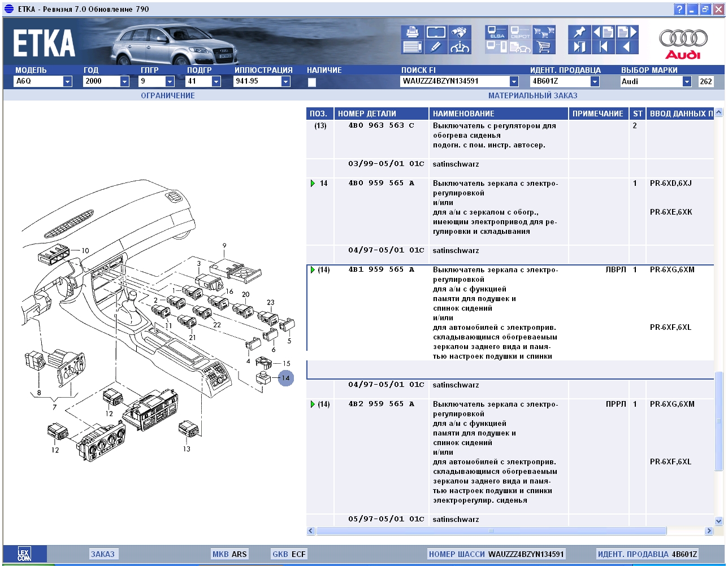Open search with the binoculars icon
The width and height of the screenshot is (728, 566).
point(460,32)
